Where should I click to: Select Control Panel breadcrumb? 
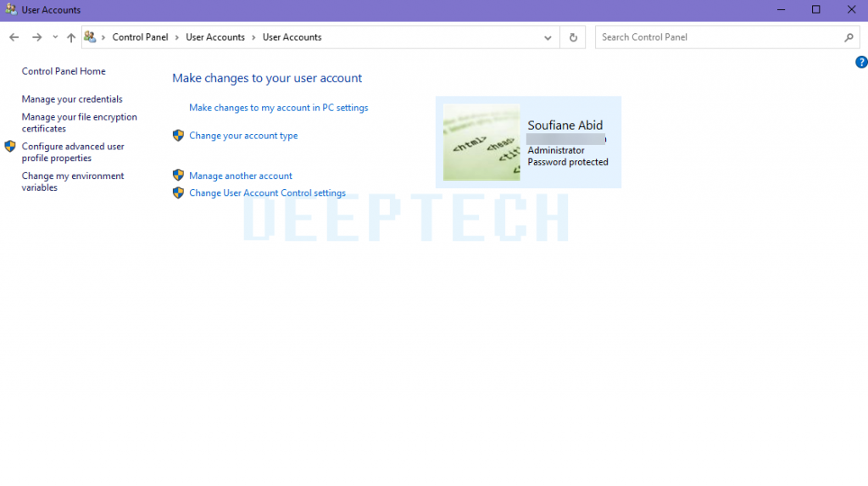tap(140, 37)
